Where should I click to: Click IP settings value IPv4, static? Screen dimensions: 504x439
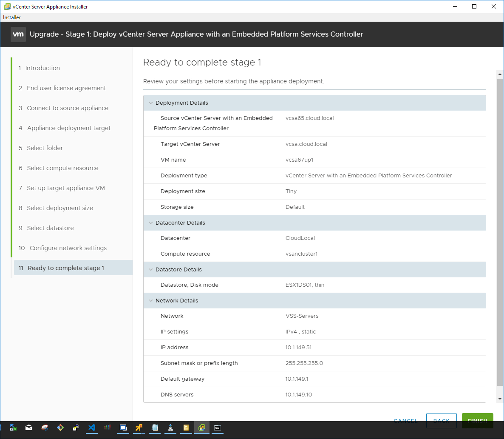[300, 332]
